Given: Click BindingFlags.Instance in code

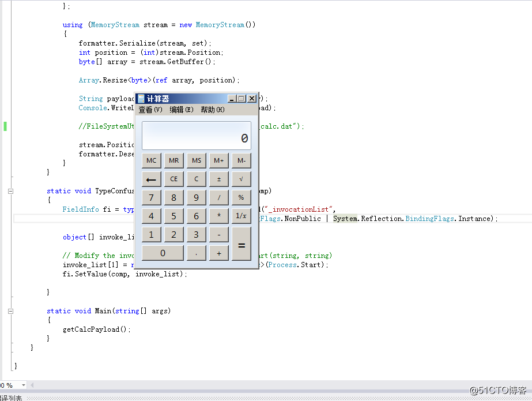Looking at the screenshot, I should (x=449, y=219).
